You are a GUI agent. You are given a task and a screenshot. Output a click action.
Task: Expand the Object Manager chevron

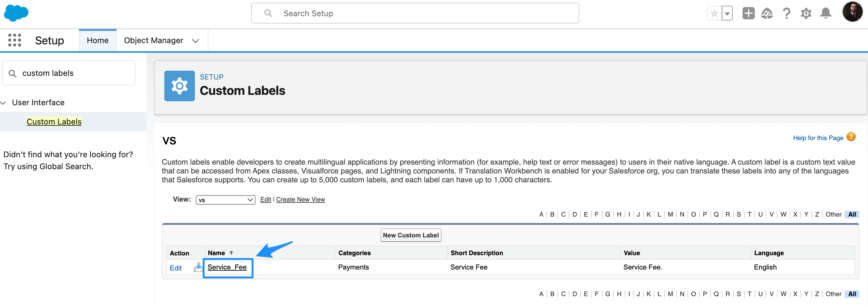click(196, 40)
